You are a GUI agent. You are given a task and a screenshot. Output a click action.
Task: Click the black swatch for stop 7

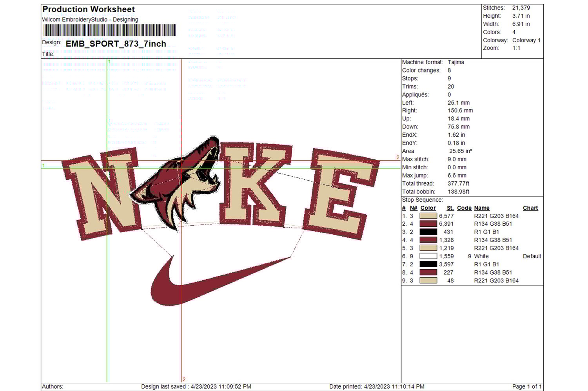click(x=428, y=264)
